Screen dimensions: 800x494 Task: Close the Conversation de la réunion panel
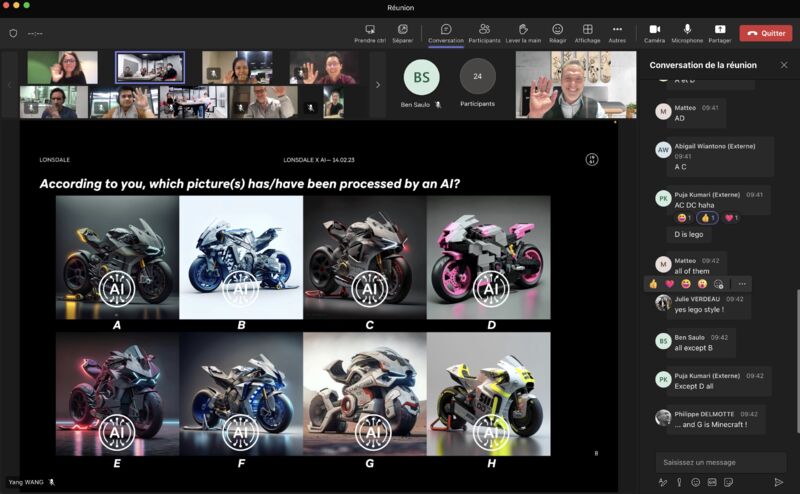pyautogui.click(x=784, y=65)
